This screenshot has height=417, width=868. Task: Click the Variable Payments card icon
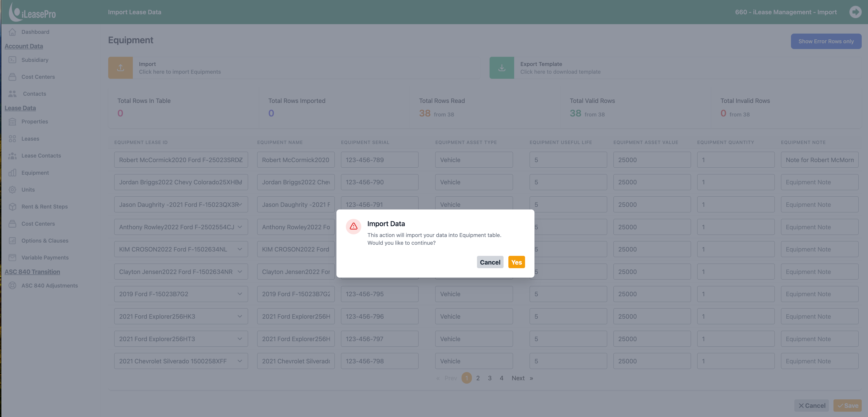13,258
